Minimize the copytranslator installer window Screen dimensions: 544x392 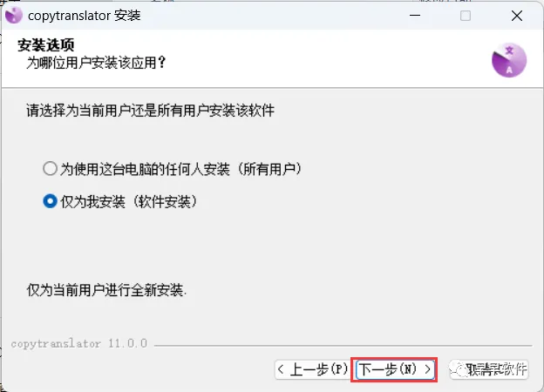(415, 16)
